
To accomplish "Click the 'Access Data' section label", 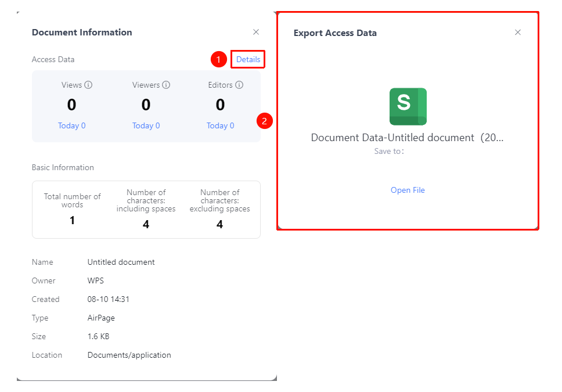I will point(53,60).
